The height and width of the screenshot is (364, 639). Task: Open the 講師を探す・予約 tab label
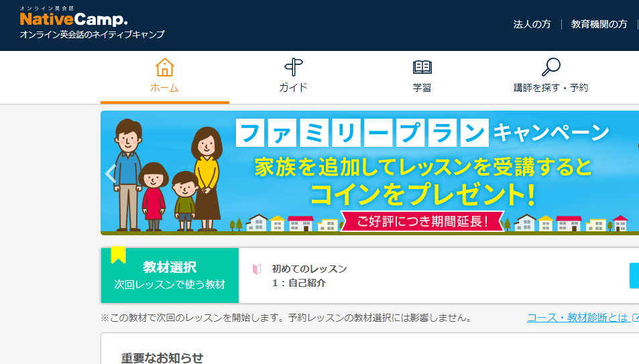click(x=551, y=88)
